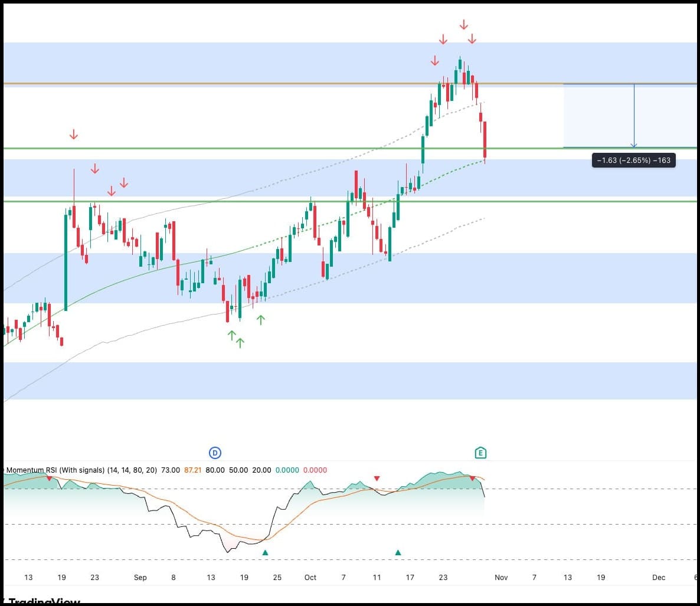Select the topmost red down arrow above the peak
Screen dimensions: 700x606
point(464,25)
